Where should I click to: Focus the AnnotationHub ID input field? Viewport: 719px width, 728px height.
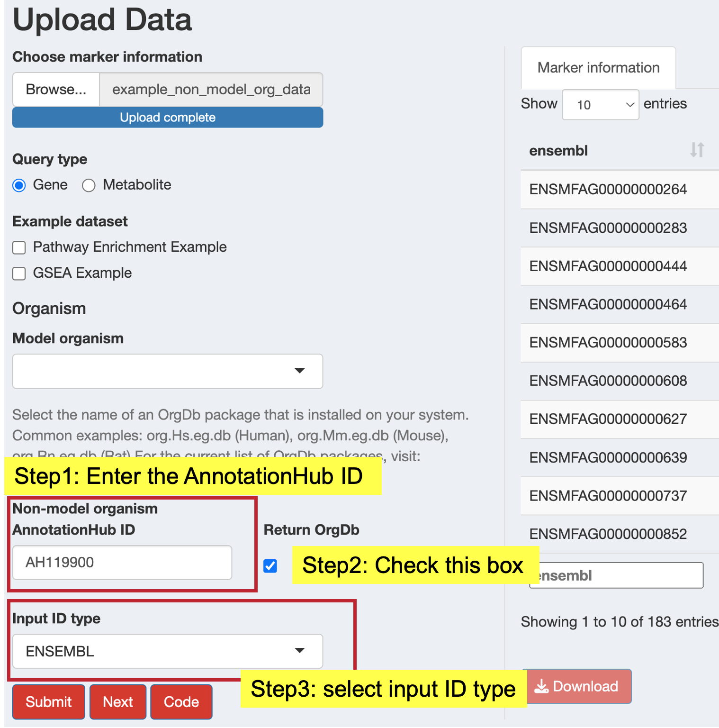(x=122, y=563)
